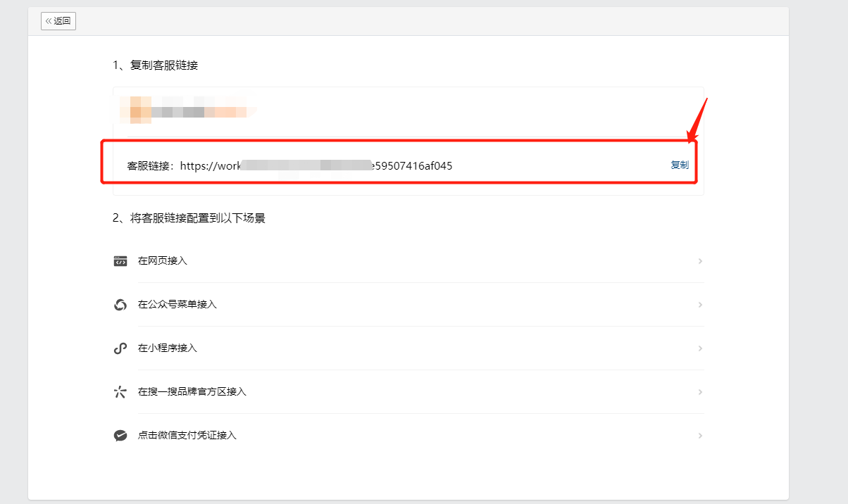This screenshot has width=848, height=504.
Task: Open 在公众号菜单接入 option
Action: click(x=177, y=305)
